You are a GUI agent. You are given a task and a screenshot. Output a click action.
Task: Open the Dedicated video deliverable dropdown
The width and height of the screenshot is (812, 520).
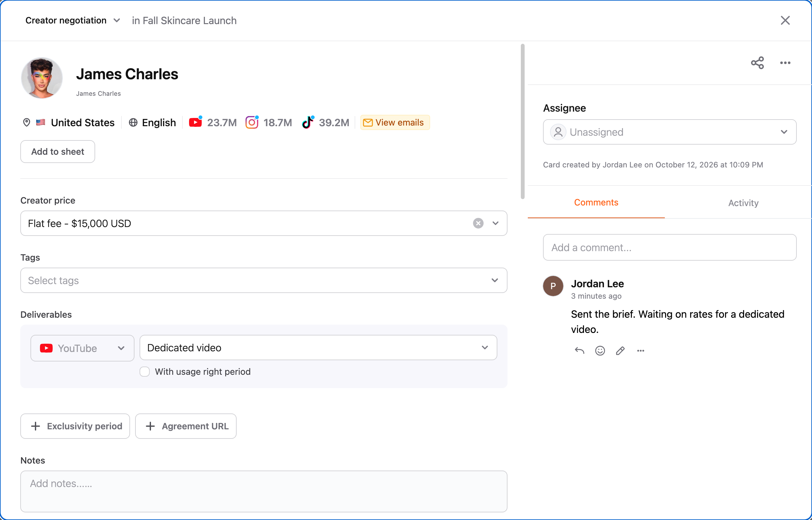point(318,348)
